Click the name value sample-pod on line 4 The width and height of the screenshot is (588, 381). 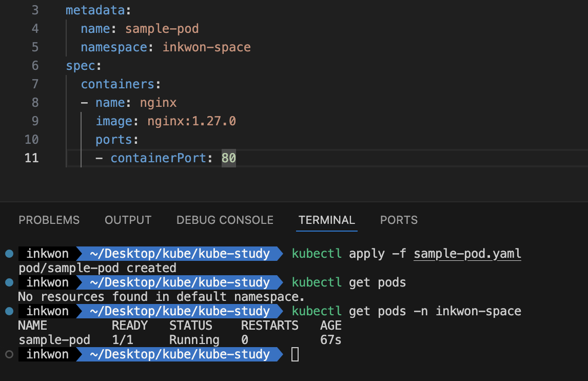coord(162,29)
